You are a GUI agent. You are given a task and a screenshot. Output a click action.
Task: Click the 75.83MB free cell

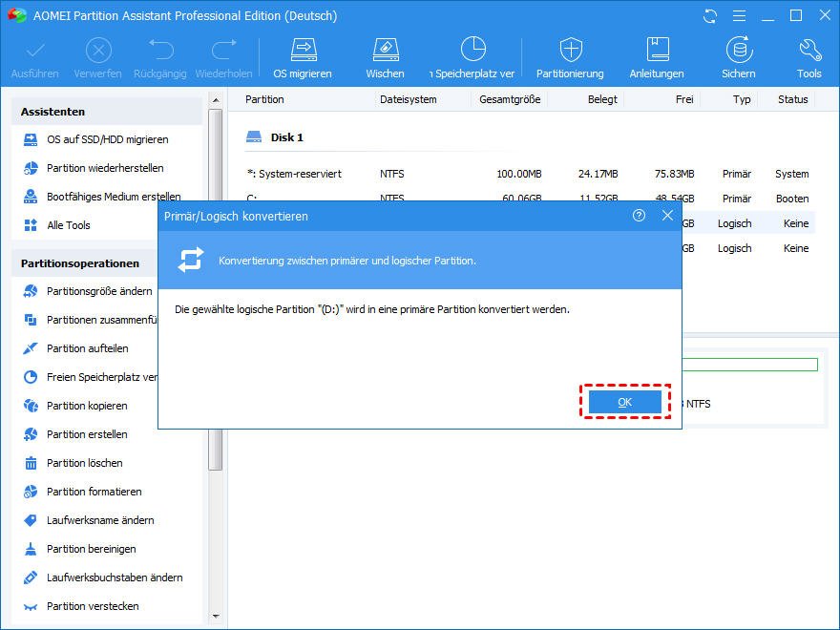click(675, 174)
